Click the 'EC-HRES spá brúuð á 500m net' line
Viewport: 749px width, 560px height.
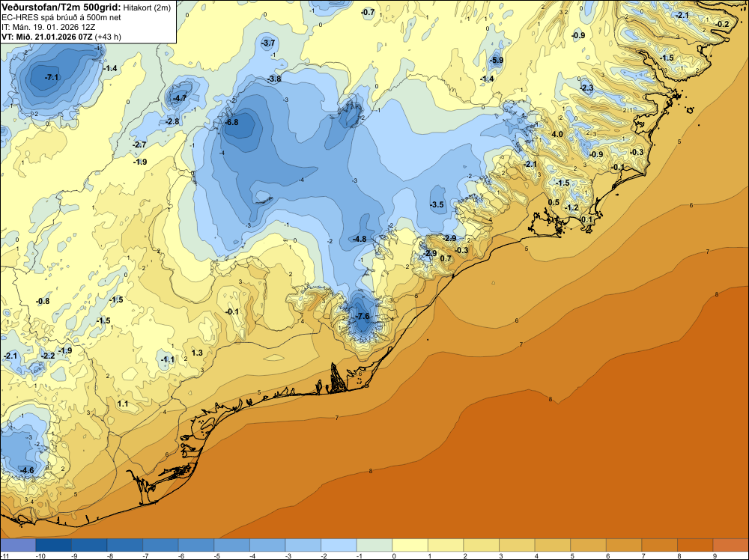tap(61, 17)
